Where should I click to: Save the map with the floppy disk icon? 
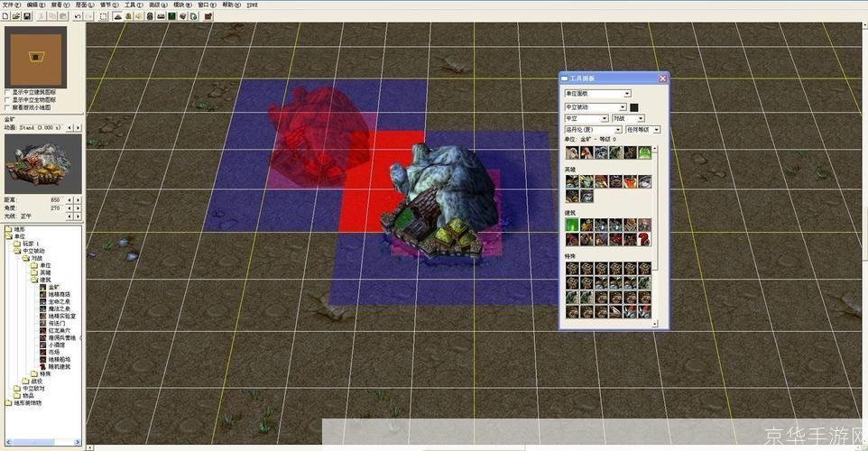(26, 16)
